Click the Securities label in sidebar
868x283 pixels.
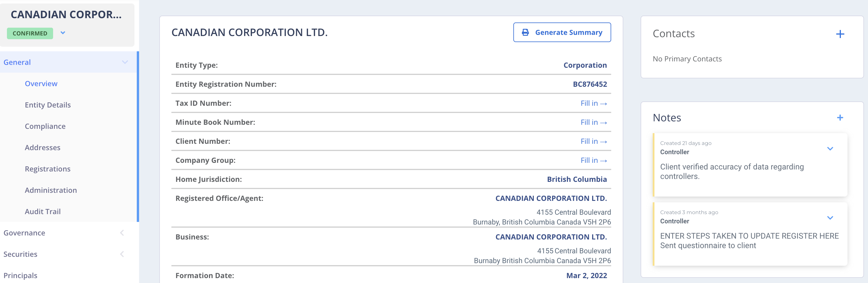(20, 254)
